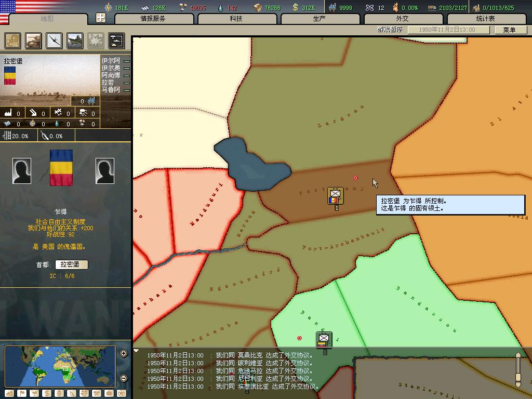
Task: Click the small Chad flag under 拉密堡
Action: point(10,75)
